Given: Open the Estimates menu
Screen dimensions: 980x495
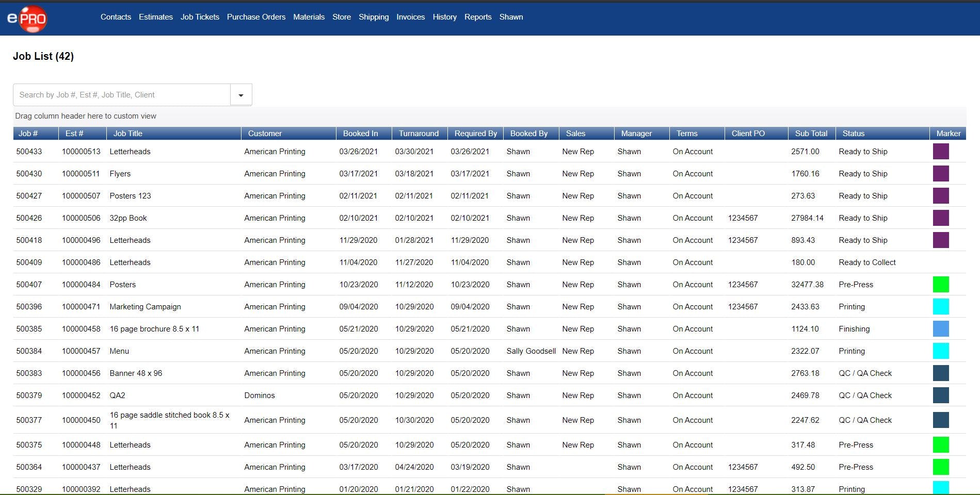Looking at the screenshot, I should tap(156, 17).
